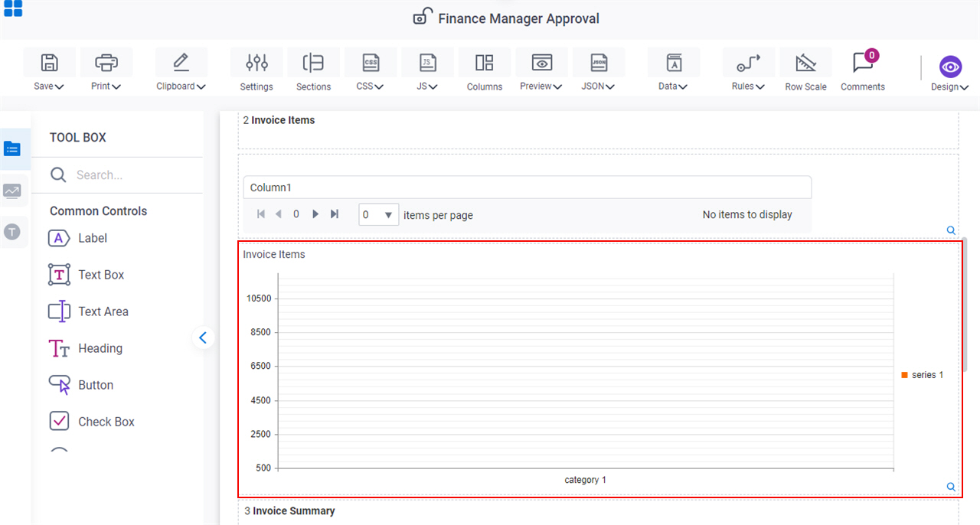This screenshot has height=525, width=980.
Task: Select the Button control
Action: [80, 385]
